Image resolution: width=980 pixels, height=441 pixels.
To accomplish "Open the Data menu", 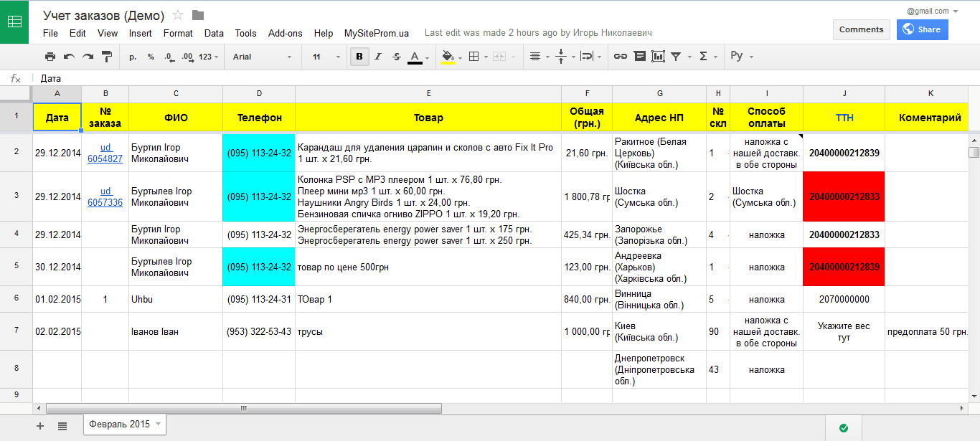I will click(x=214, y=33).
